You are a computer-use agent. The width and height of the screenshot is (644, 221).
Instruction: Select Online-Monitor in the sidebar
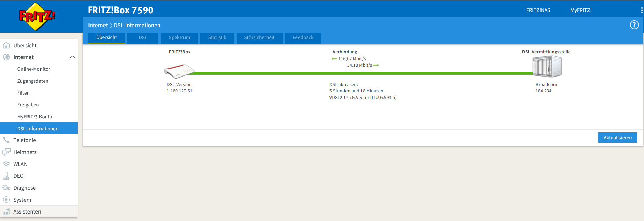34,69
